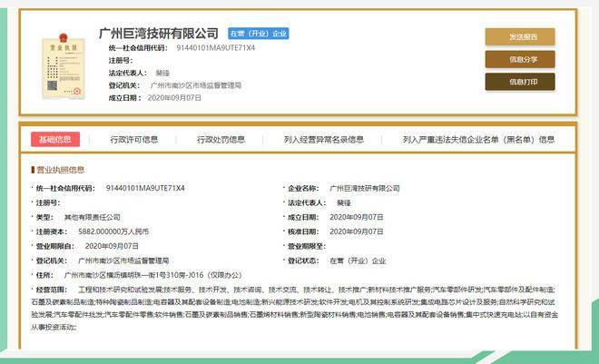The height and width of the screenshot is (364, 599).
Task: Open the 列入严重违法失信企业名单（黑名单）信息 tab
Action: [478, 140]
